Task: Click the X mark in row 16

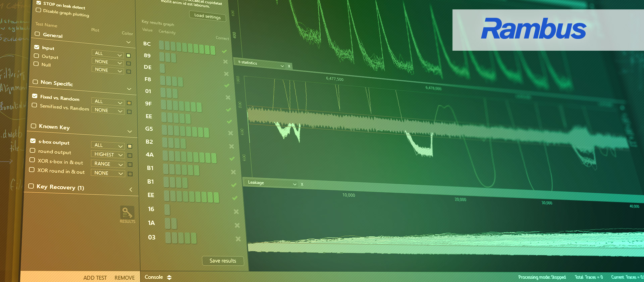Action: pos(236,211)
